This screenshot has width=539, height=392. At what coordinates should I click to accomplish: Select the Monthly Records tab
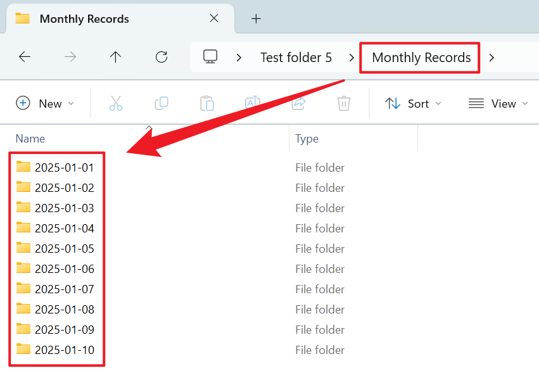click(x=84, y=18)
